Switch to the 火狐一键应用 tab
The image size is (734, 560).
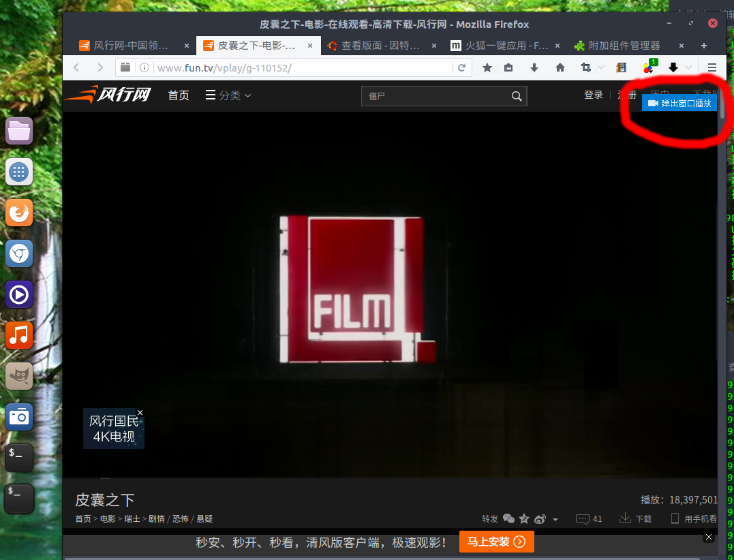click(506, 46)
